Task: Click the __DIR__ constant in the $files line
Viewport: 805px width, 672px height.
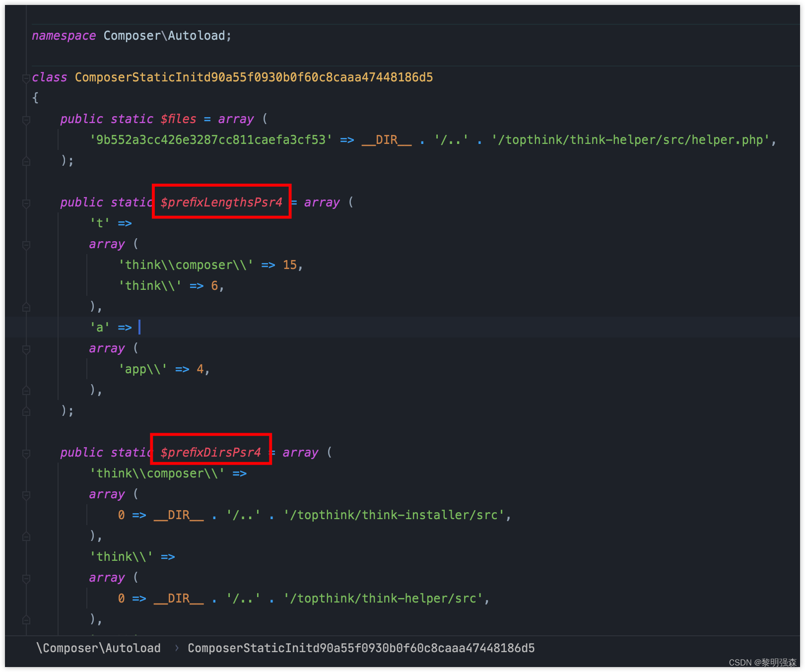Action: click(387, 140)
